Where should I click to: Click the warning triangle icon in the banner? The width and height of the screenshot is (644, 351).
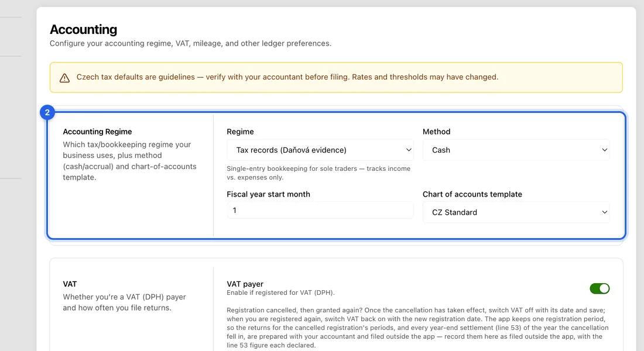[64, 78]
